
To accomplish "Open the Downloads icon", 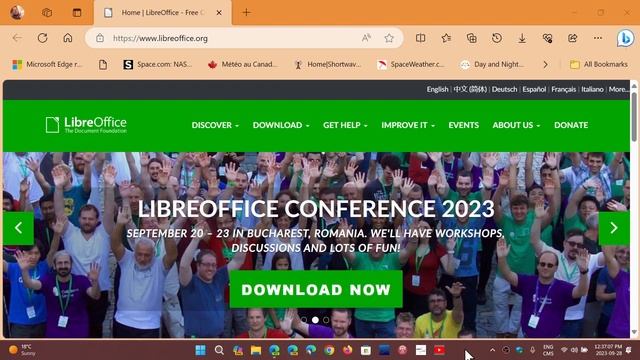I will (x=522, y=38).
